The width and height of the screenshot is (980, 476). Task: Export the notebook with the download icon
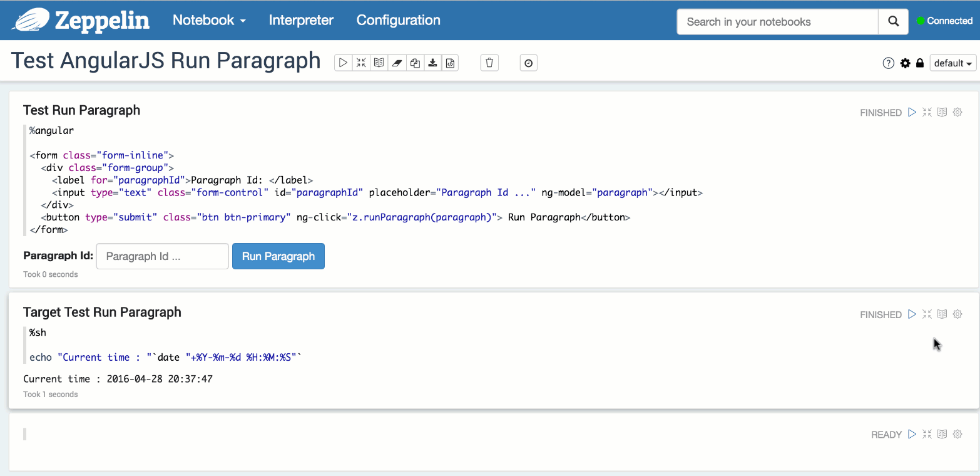432,63
